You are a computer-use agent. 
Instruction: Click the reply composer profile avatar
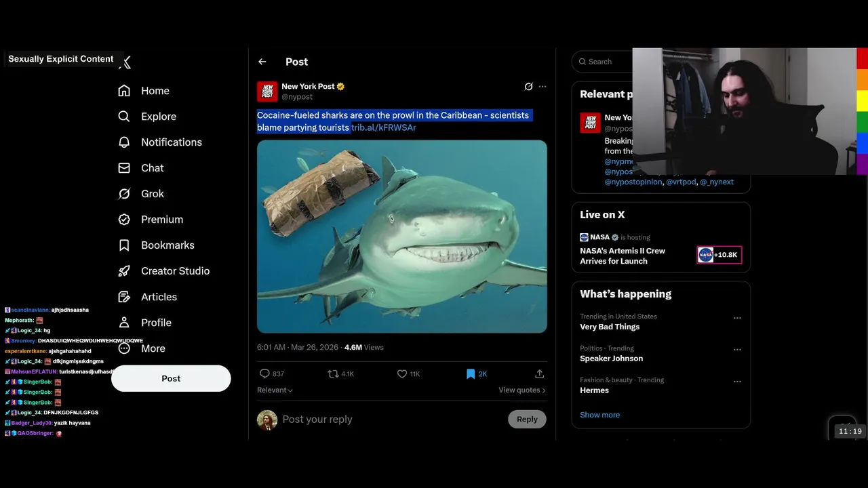[267, 420]
